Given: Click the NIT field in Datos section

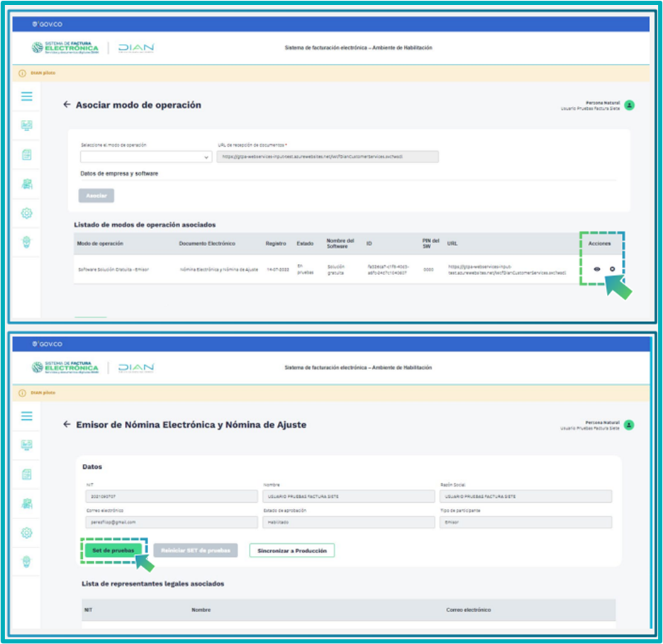Looking at the screenshot, I should (x=170, y=496).
